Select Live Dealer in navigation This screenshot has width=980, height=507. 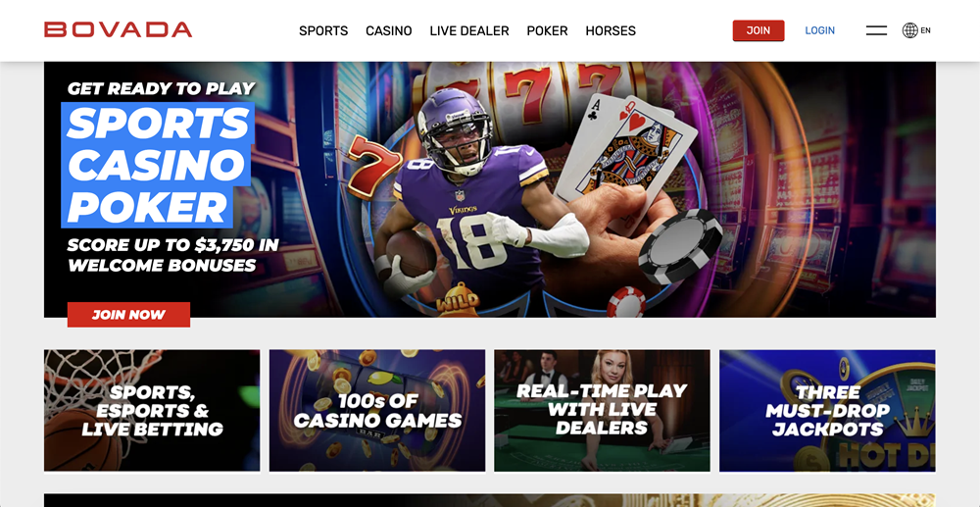point(469,30)
